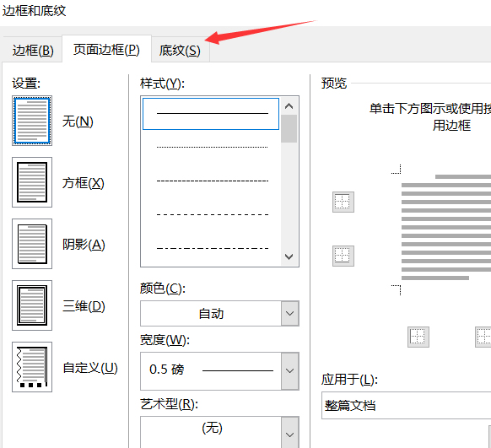
Task: Select the dotted line style
Action: (x=212, y=147)
